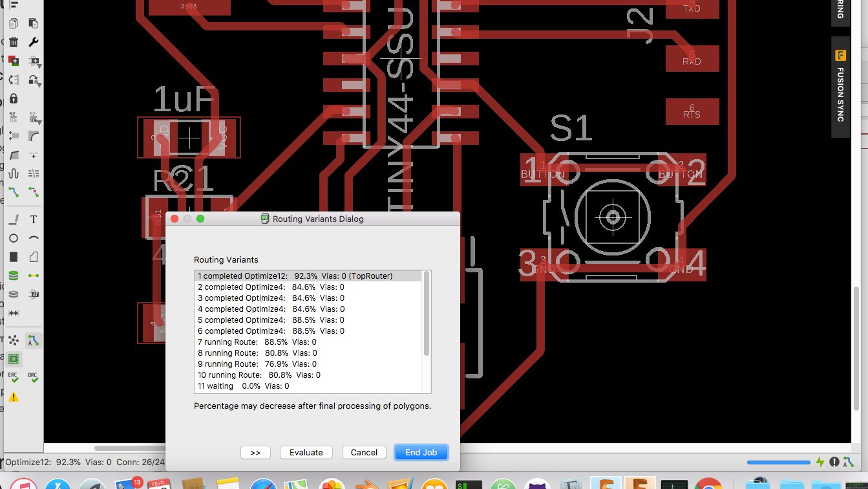Open the yellow warning Errors icon
Viewport: 868px width, 489px height.
click(x=13, y=397)
